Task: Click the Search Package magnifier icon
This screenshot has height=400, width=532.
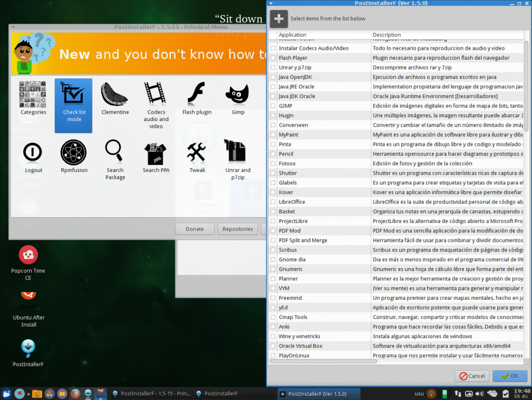Action: 115,159
